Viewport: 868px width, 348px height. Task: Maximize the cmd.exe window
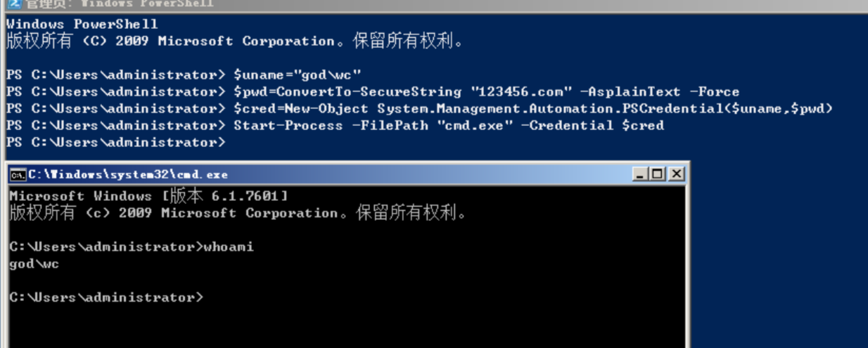[657, 174]
